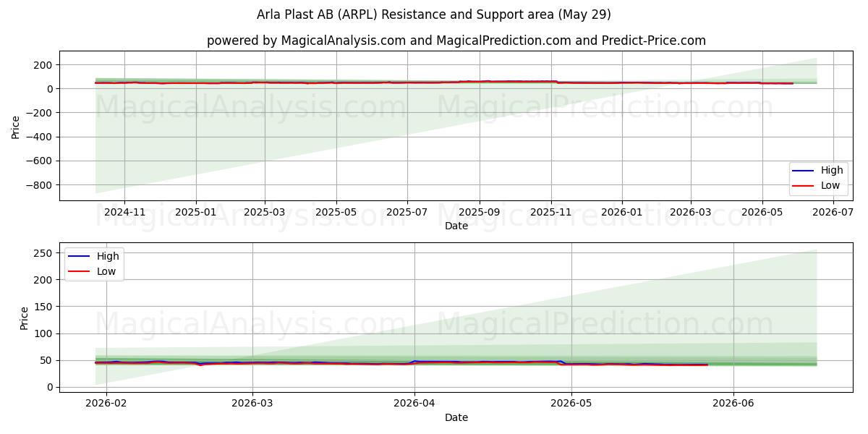
Task: Click the bottom chart x-axis label '2026-05'
Action: 571,404
